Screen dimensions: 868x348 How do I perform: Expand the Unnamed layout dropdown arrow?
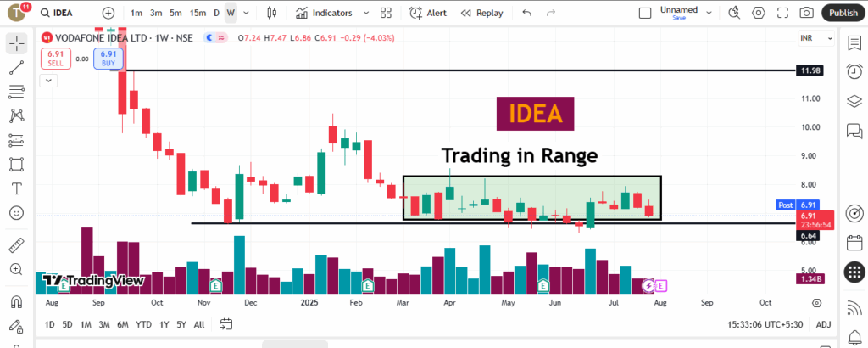[709, 13]
